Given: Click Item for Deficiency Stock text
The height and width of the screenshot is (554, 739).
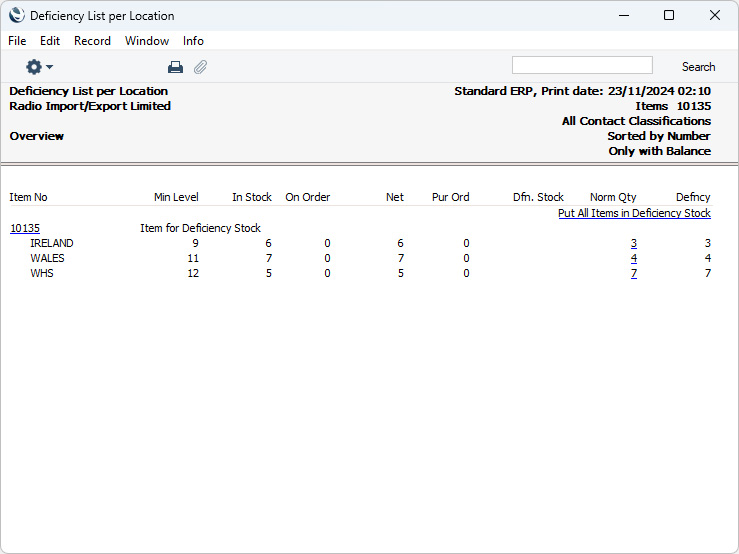Looking at the screenshot, I should [x=200, y=228].
